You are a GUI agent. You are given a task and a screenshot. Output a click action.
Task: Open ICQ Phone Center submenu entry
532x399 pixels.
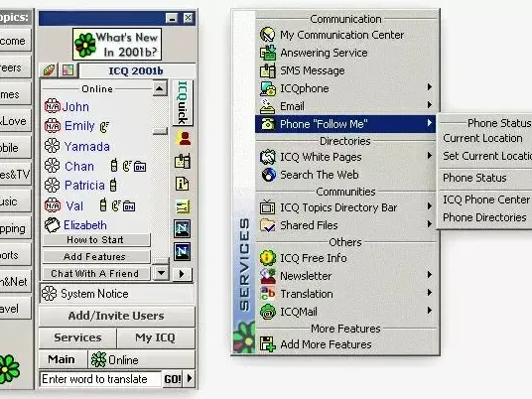click(x=486, y=199)
